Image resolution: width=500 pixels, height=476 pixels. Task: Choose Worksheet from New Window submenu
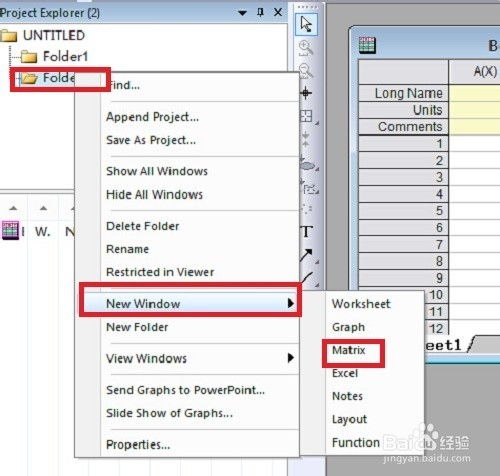(361, 304)
